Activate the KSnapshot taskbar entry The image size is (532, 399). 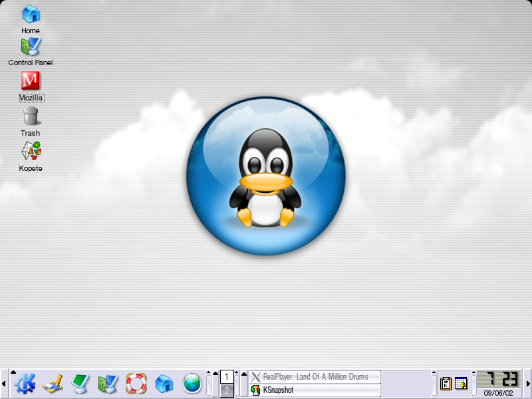click(x=315, y=390)
